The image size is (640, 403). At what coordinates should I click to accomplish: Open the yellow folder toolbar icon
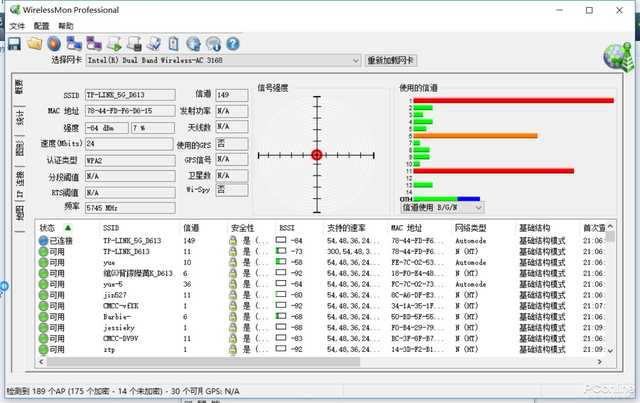click(35, 43)
